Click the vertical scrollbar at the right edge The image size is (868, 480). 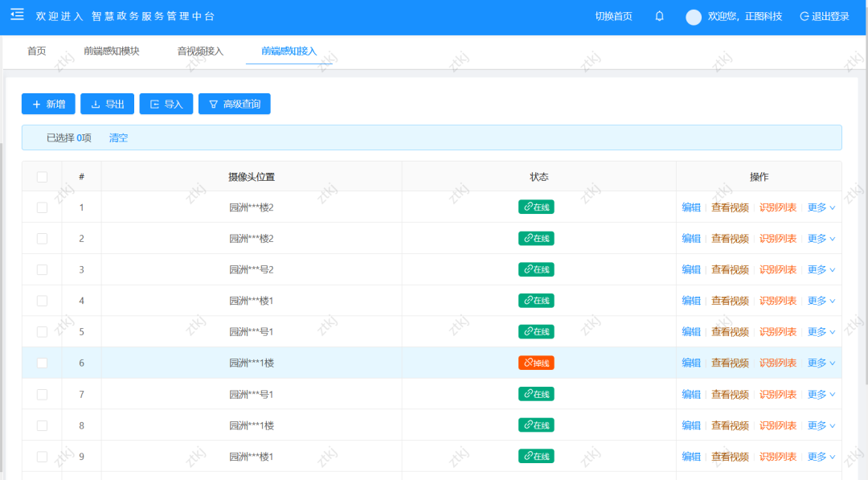pyautogui.click(x=866, y=211)
